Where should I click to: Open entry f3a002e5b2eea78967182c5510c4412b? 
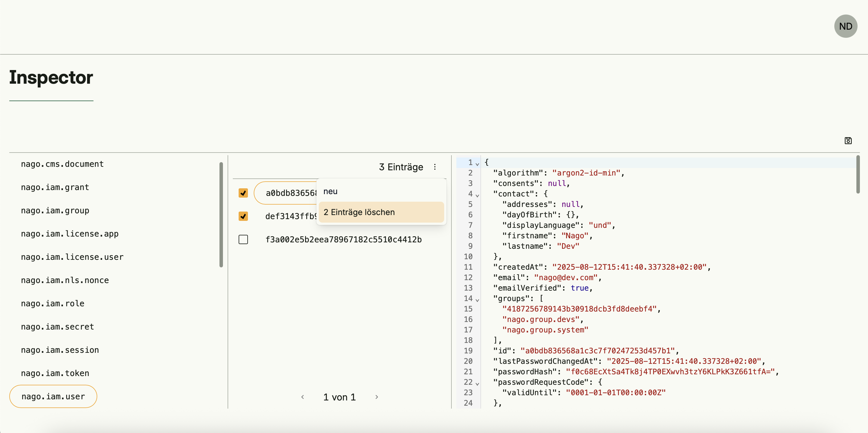tap(343, 239)
